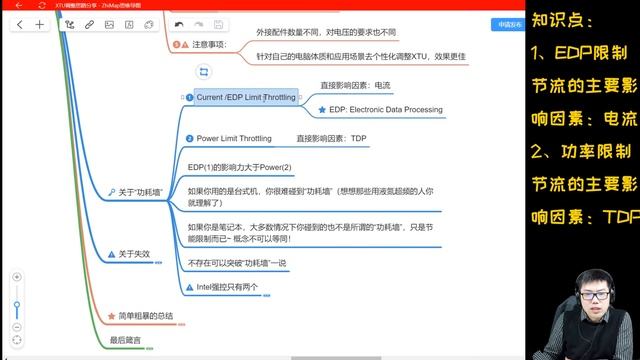
Task: Redo the last undone action
Action: point(199,24)
